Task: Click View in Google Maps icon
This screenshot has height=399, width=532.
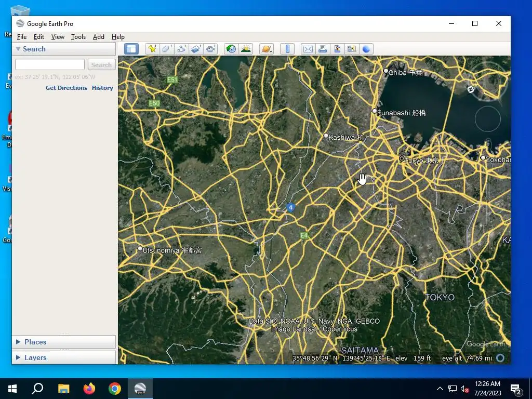Action: tap(352, 49)
